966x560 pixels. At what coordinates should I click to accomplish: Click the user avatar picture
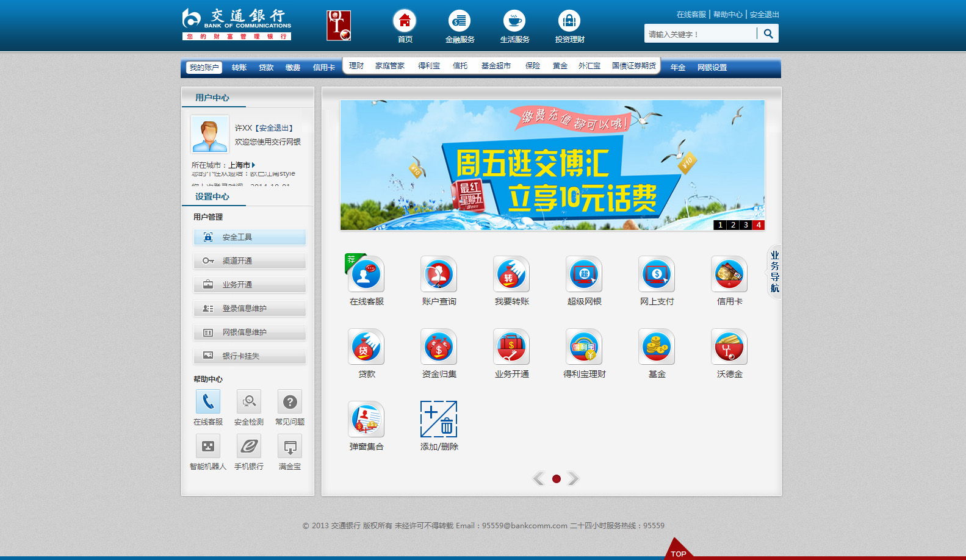(210, 134)
